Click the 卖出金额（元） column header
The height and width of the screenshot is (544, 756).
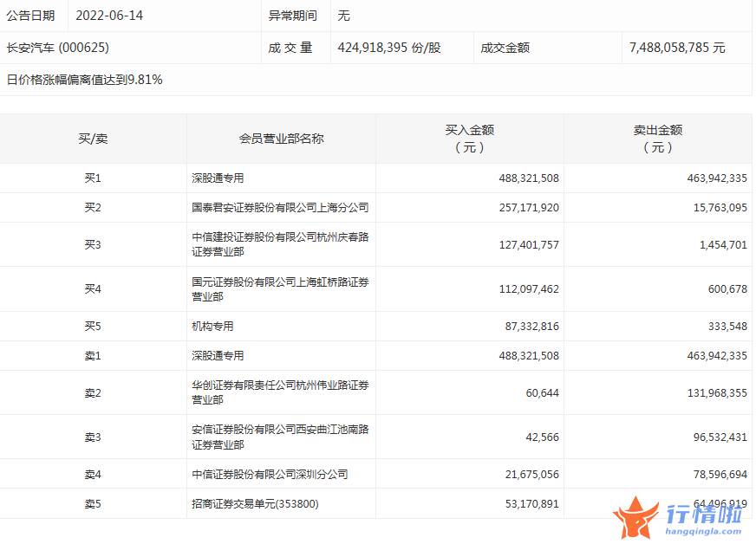pos(658,139)
